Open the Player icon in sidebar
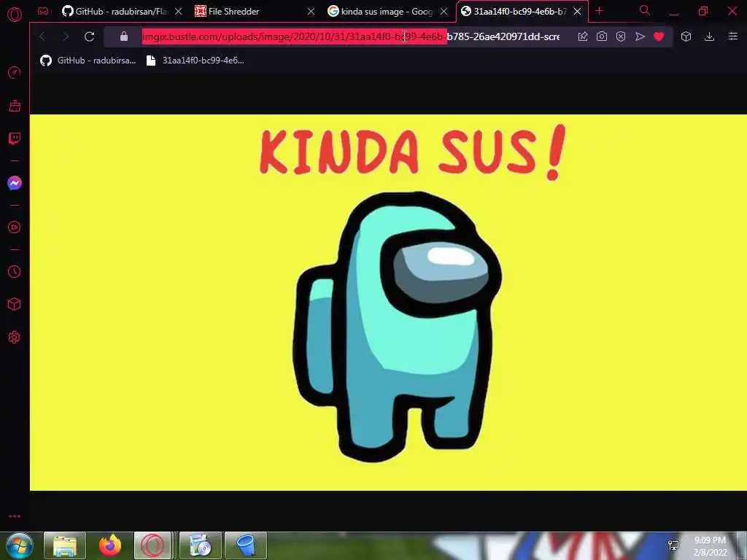Screen dimensions: 747x560 click(x=15, y=227)
